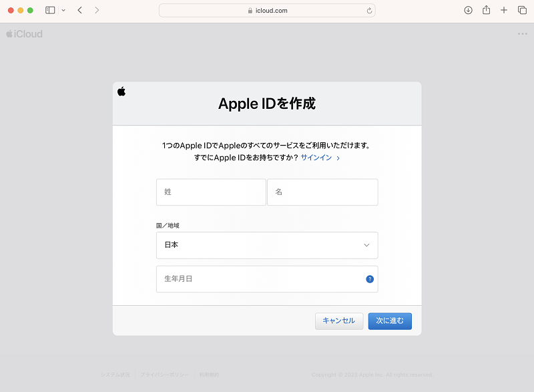Go forward with the forward arrow
The image size is (534, 392).
[x=97, y=10]
